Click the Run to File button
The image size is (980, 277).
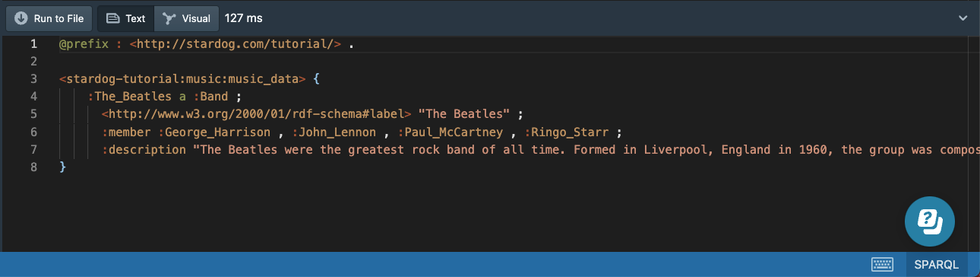click(49, 18)
